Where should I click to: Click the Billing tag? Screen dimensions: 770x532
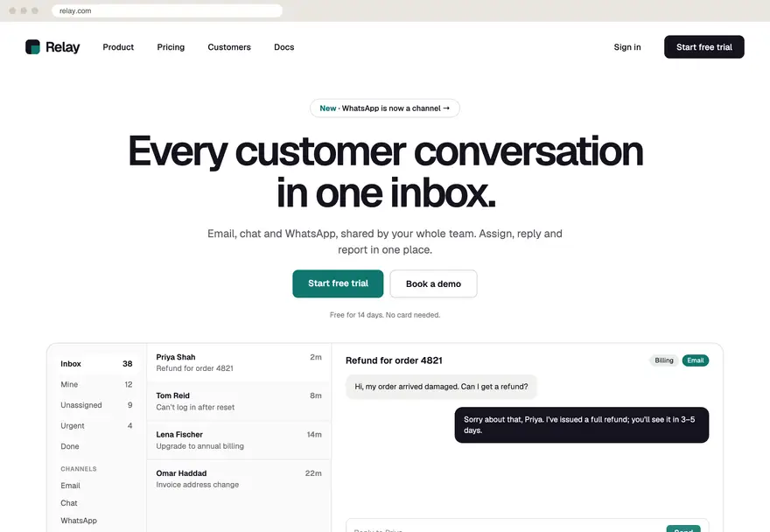pos(664,360)
